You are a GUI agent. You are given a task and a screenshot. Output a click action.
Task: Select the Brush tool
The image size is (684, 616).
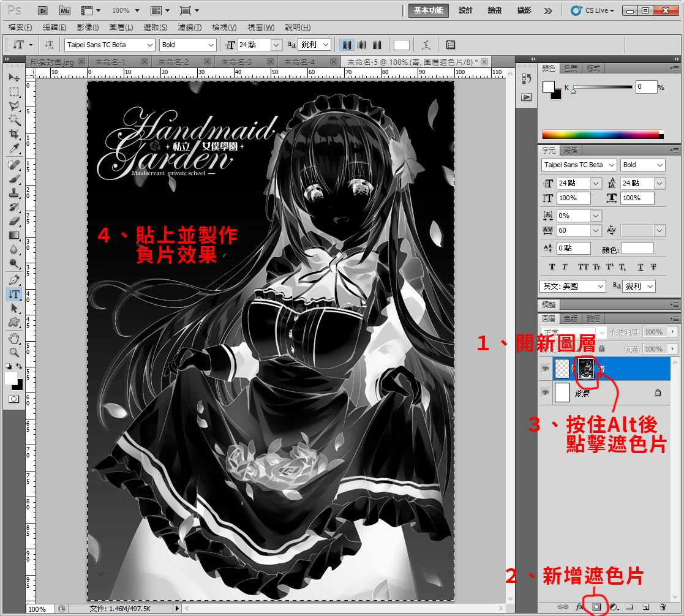(14, 179)
